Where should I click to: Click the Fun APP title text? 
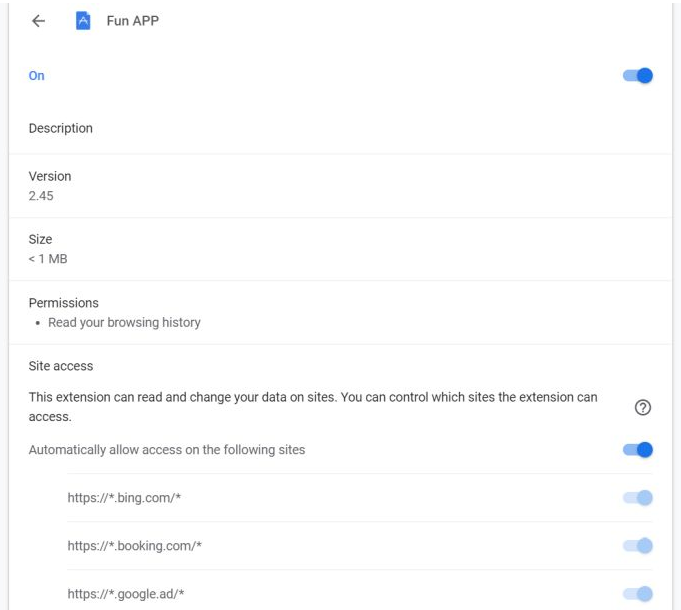click(x=132, y=21)
